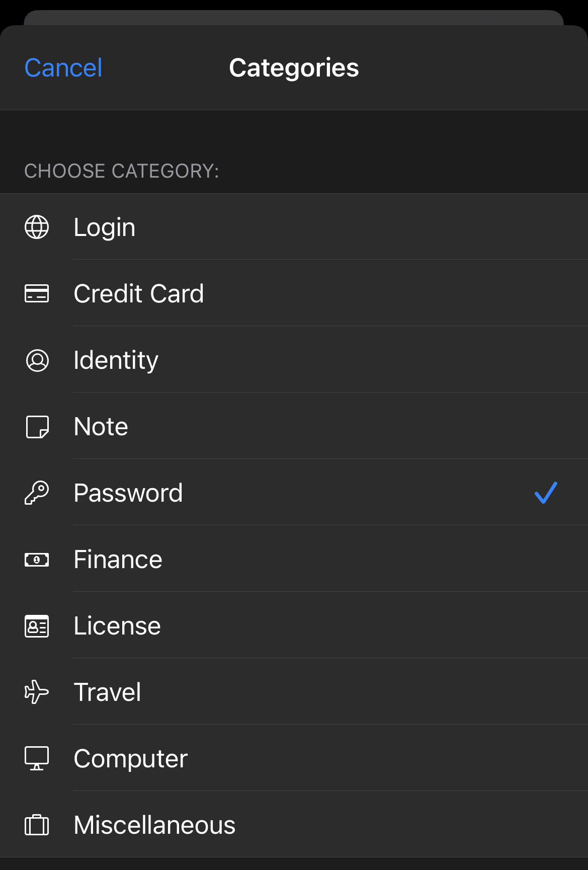Click the Credit Card icon
This screenshot has height=870, width=588.
[x=37, y=294]
